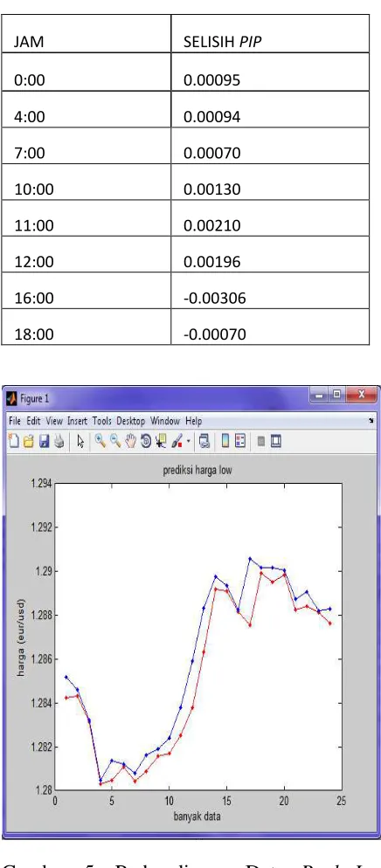Click the Show Plot Tools icon
Viewport: 381px width, 868px height.
tap(276, 441)
